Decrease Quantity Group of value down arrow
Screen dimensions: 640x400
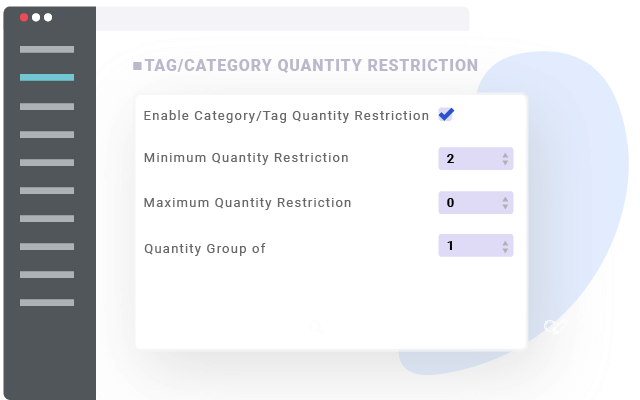pyautogui.click(x=506, y=249)
